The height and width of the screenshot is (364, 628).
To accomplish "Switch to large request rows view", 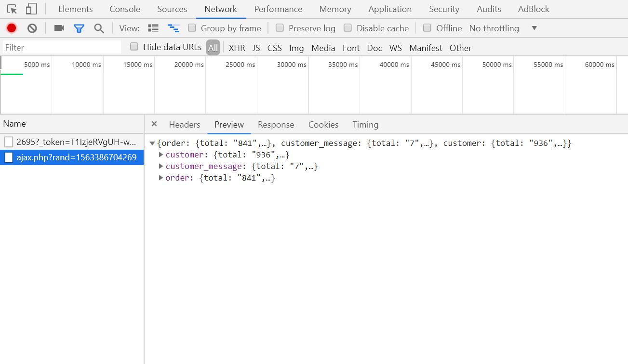I will point(153,28).
